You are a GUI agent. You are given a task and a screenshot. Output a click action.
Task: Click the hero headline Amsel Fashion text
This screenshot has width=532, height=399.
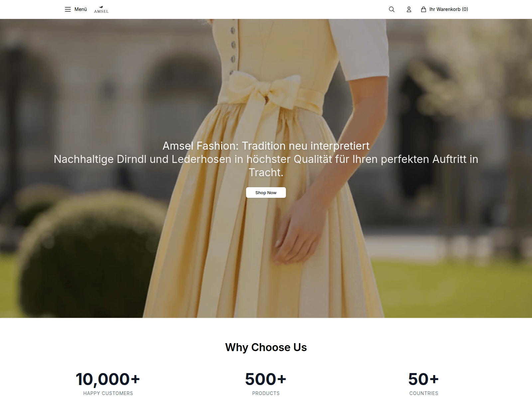(266, 146)
